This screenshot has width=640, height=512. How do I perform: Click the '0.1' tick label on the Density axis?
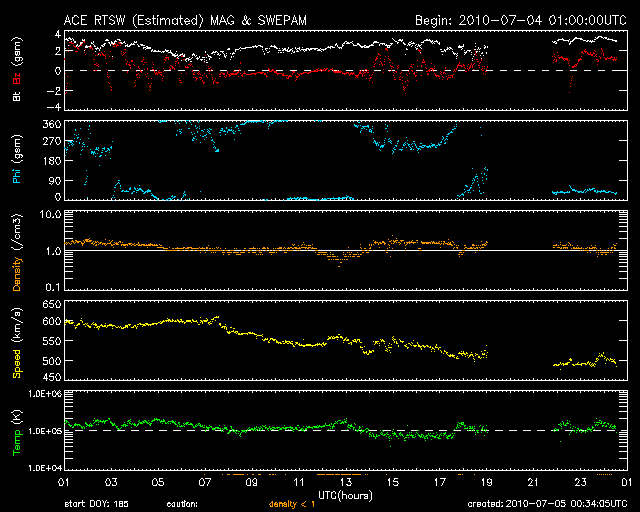point(53,287)
